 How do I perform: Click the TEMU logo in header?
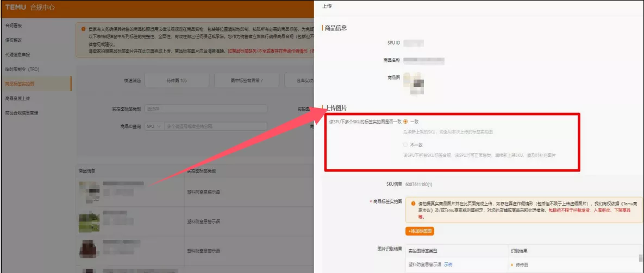16,8
